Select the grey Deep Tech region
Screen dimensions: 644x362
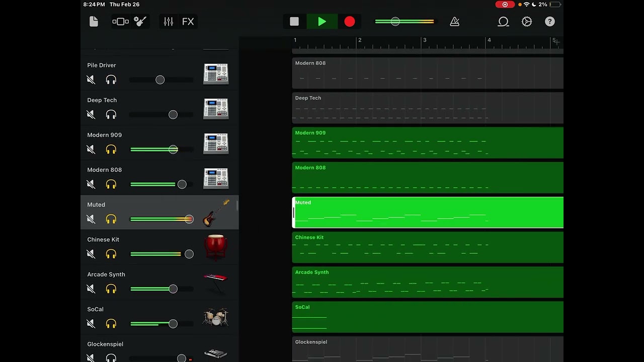(x=428, y=108)
